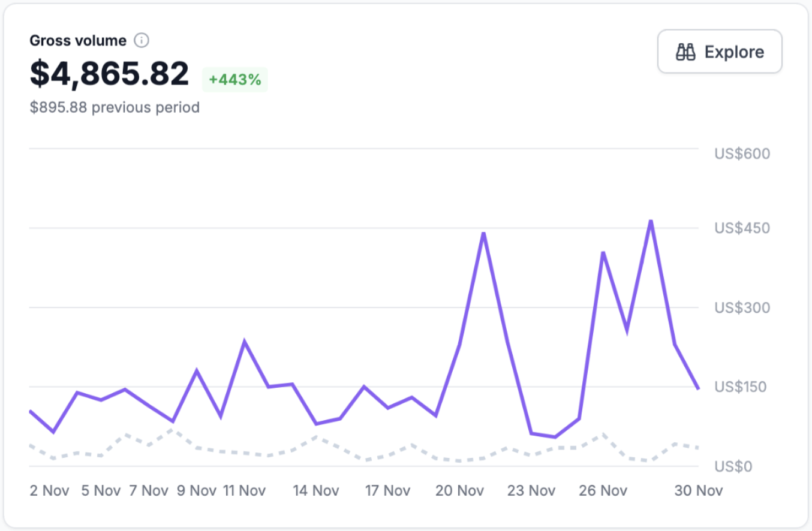Viewport: 812px width, 531px height.
Task: Select the 2 Nov axis label
Action: pyautogui.click(x=49, y=490)
